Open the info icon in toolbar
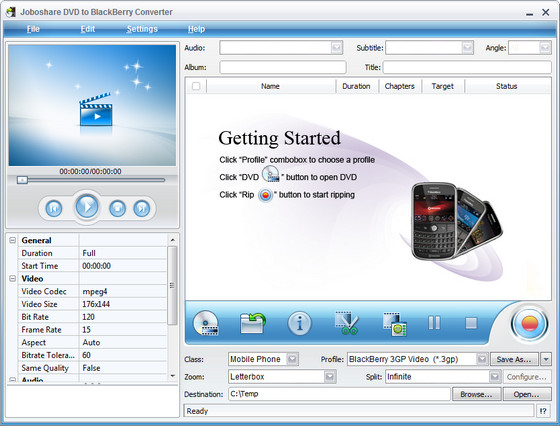The height and width of the screenshot is (426, 560). 299,324
